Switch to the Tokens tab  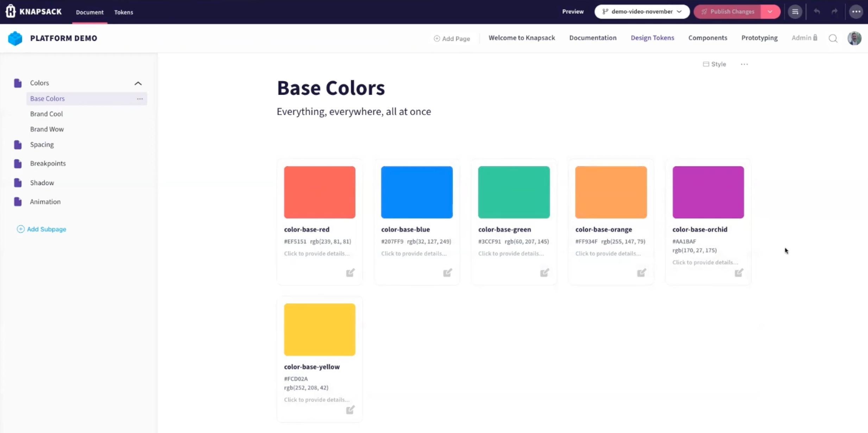tap(124, 12)
